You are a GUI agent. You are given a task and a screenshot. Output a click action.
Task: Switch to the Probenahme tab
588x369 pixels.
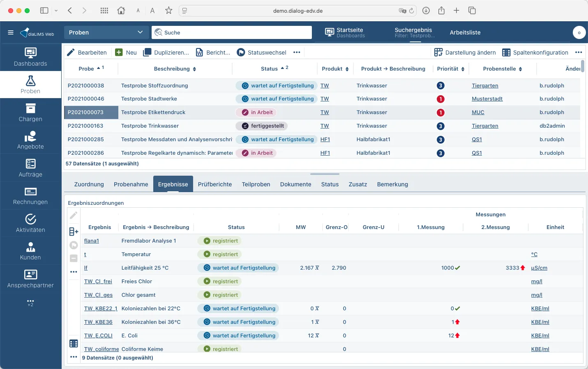[x=131, y=184]
